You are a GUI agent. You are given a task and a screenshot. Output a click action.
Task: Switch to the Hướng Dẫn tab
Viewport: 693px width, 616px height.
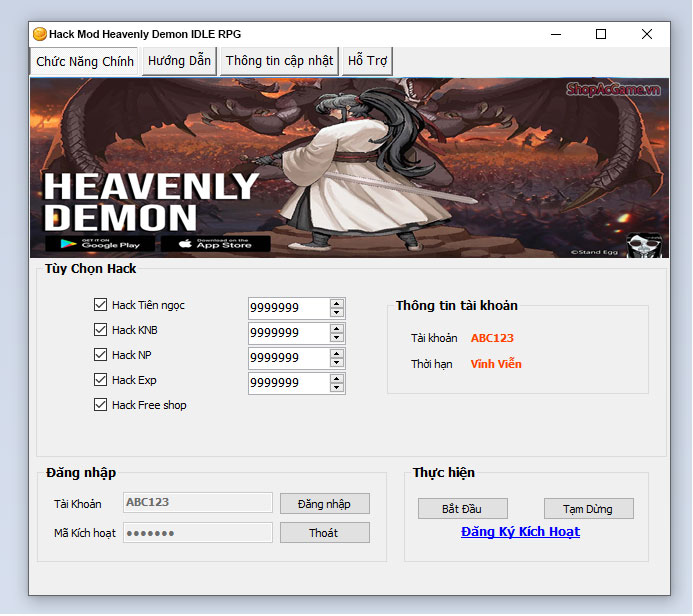pos(179,61)
